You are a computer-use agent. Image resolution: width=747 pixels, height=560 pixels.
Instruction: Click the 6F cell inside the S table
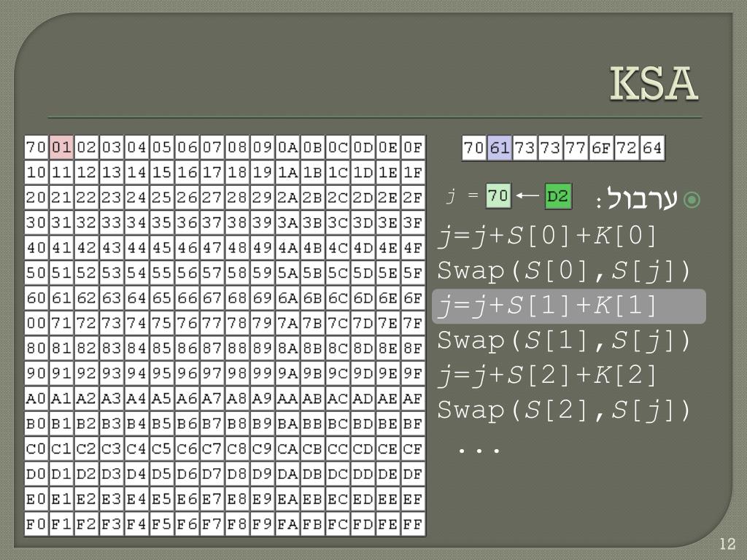click(x=413, y=298)
